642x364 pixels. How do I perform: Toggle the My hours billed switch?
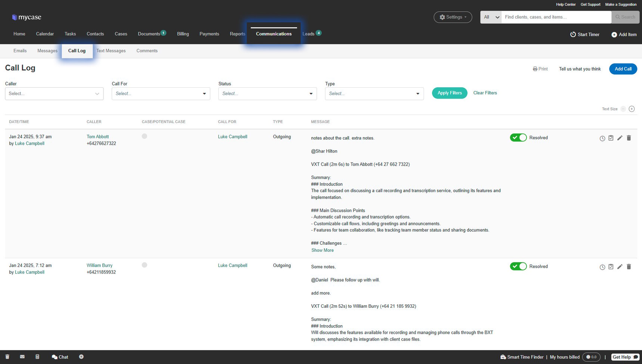point(591,357)
